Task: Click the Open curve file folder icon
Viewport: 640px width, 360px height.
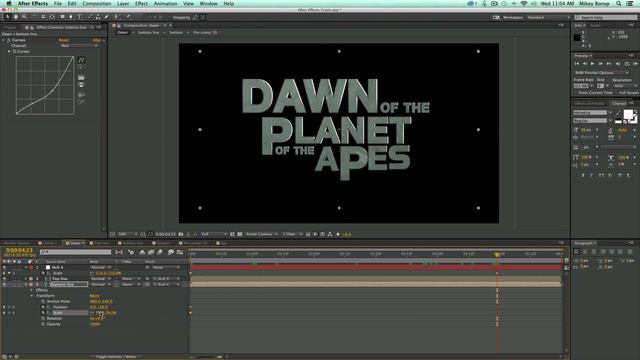Action: pyautogui.click(x=81, y=78)
